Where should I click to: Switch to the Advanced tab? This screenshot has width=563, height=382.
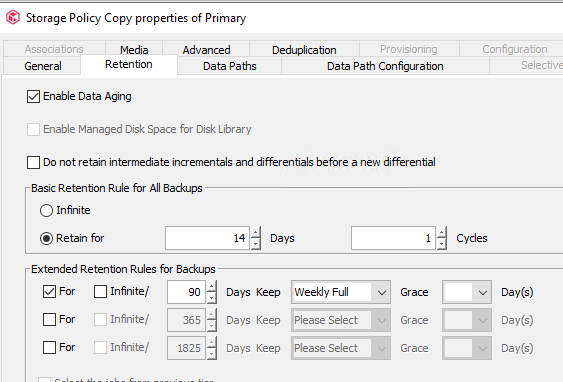click(206, 50)
